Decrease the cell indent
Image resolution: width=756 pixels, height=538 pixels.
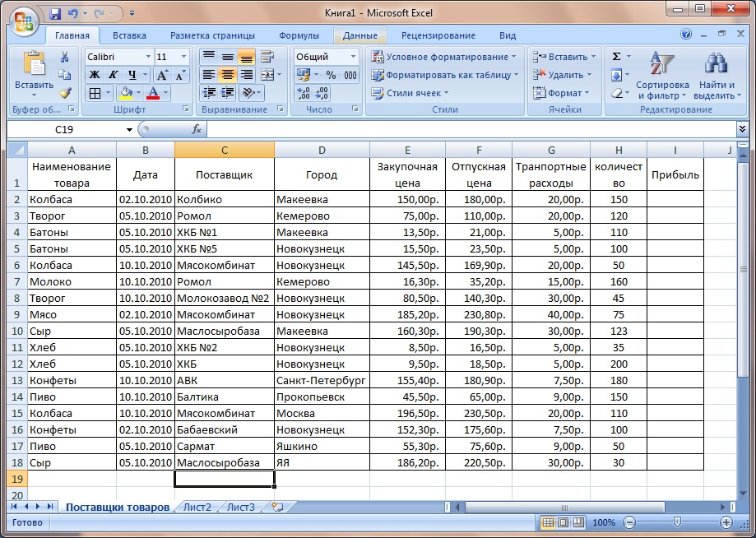pyautogui.click(x=209, y=93)
